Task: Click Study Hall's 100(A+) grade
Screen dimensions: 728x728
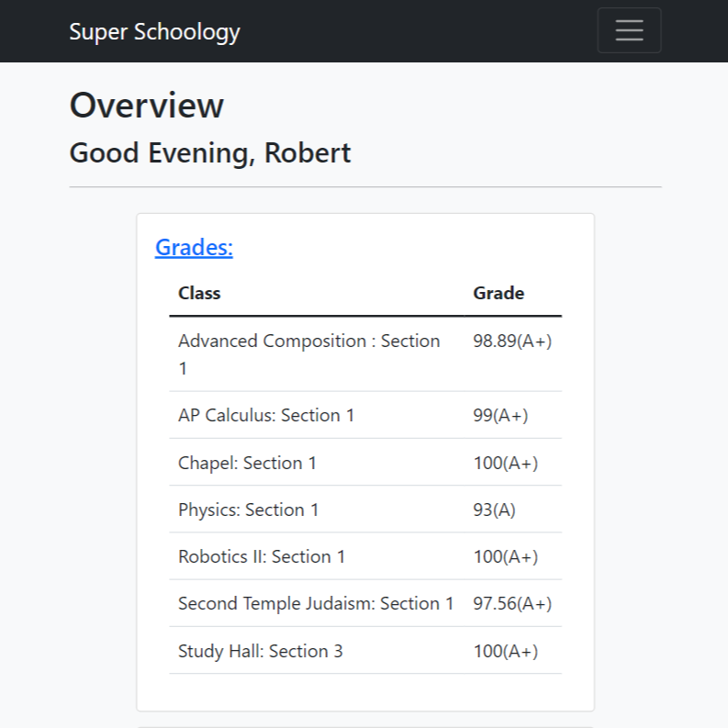Action: click(505, 651)
